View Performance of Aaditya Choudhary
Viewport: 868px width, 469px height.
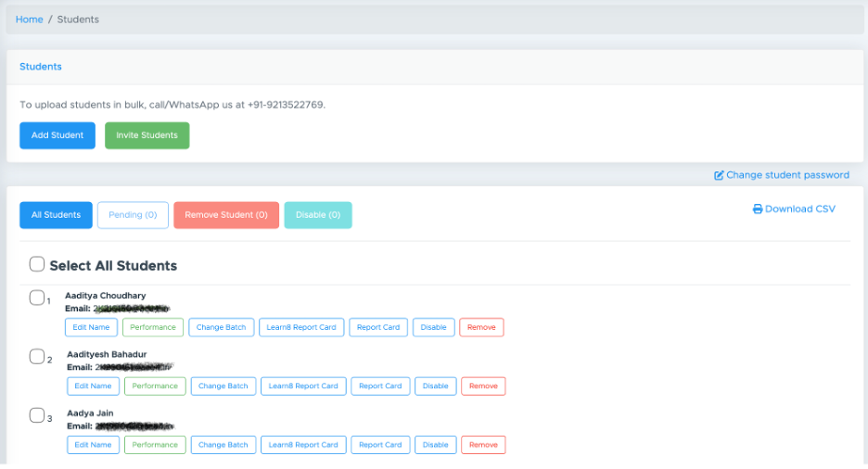pyautogui.click(x=153, y=327)
